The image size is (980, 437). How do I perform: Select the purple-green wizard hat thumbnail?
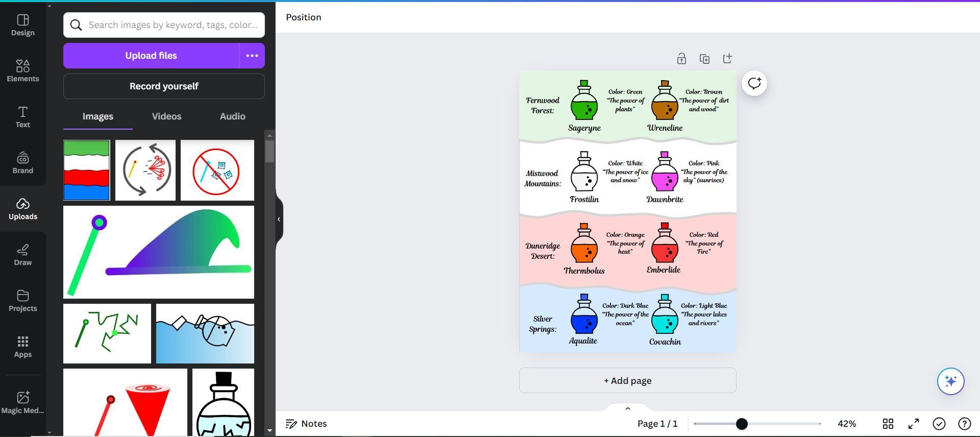click(x=159, y=252)
